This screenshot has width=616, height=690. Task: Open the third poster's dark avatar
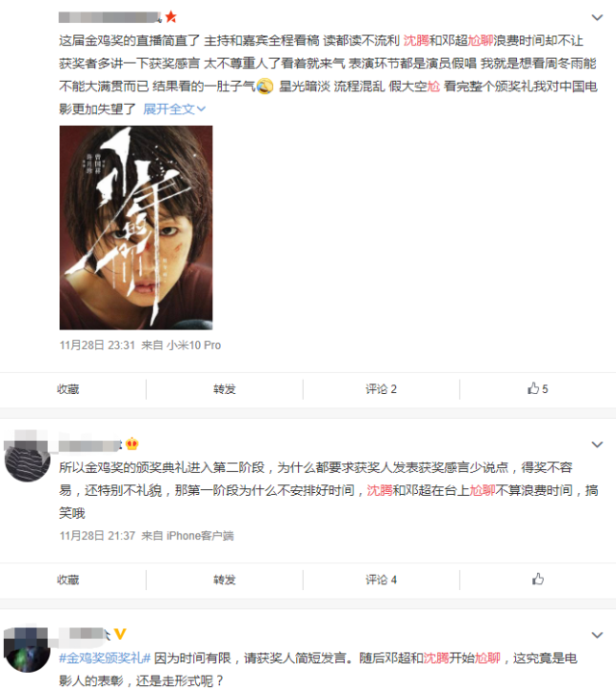tap(27, 651)
